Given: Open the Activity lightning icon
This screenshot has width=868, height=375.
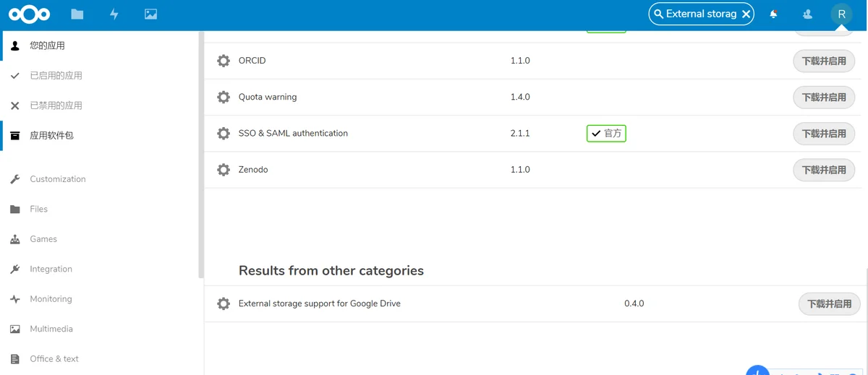Looking at the screenshot, I should point(114,14).
